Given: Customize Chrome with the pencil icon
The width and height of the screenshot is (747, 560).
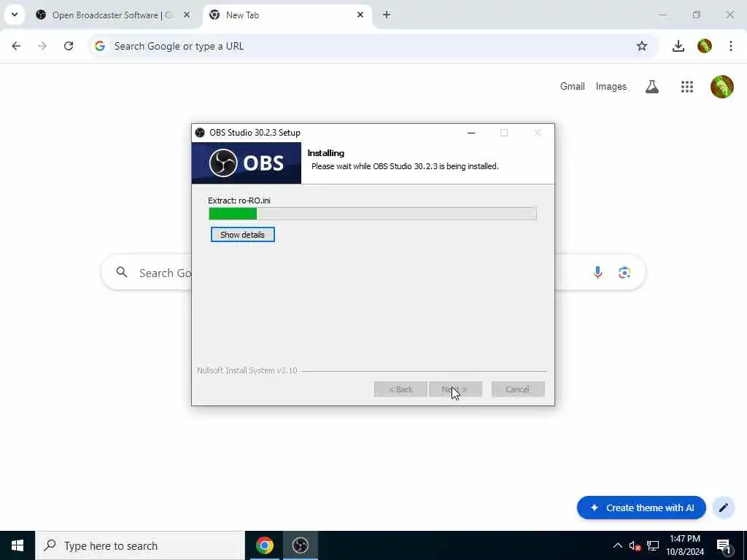Looking at the screenshot, I should (723, 507).
